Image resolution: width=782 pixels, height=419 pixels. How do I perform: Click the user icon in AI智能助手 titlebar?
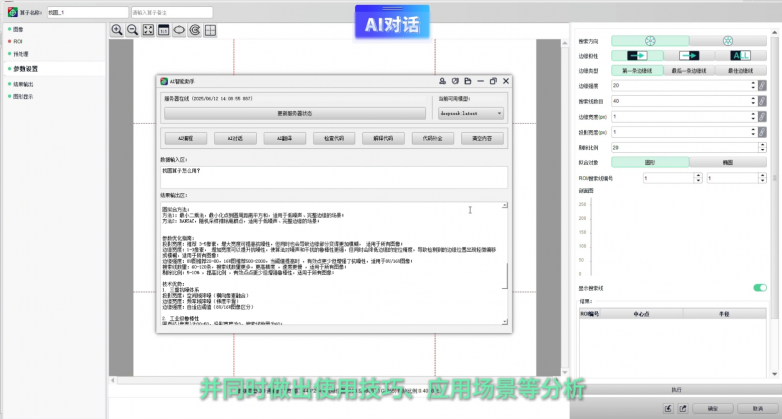tap(442, 80)
